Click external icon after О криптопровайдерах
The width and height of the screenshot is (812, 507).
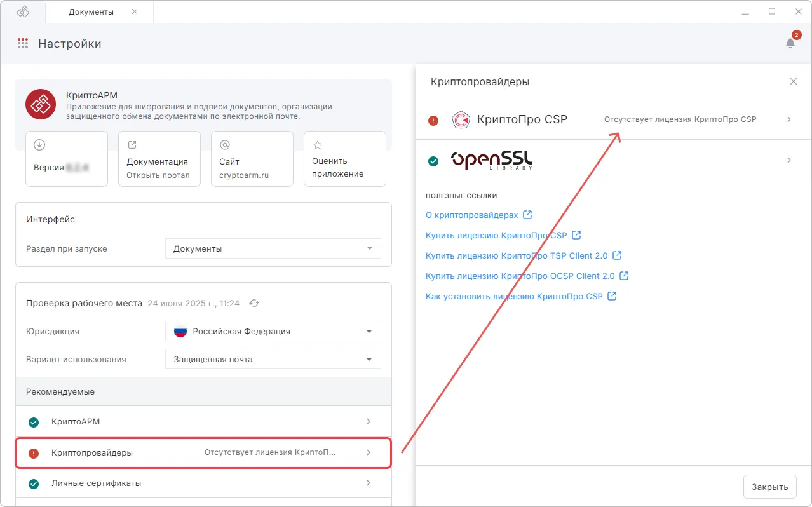pos(527,215)
